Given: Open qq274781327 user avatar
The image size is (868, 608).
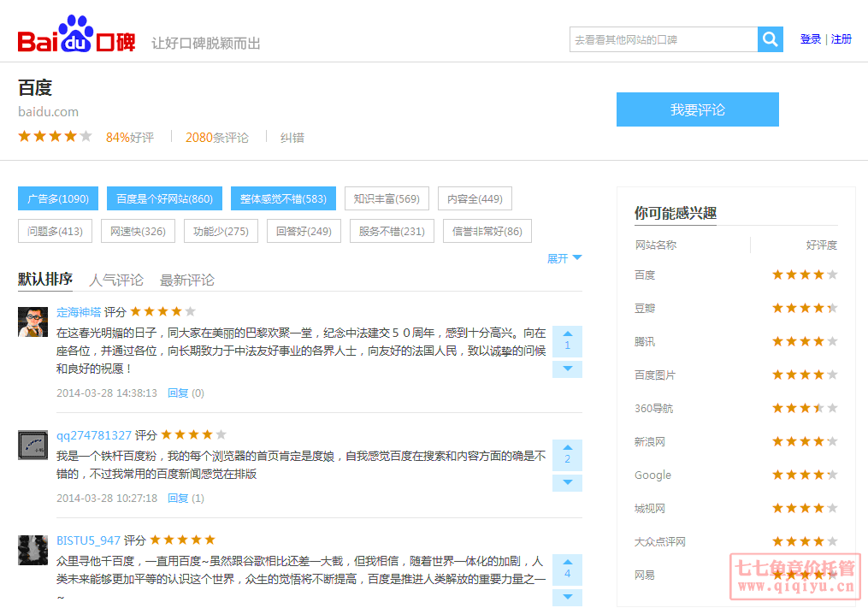Looking at the screenshot, I should (32, 446).
